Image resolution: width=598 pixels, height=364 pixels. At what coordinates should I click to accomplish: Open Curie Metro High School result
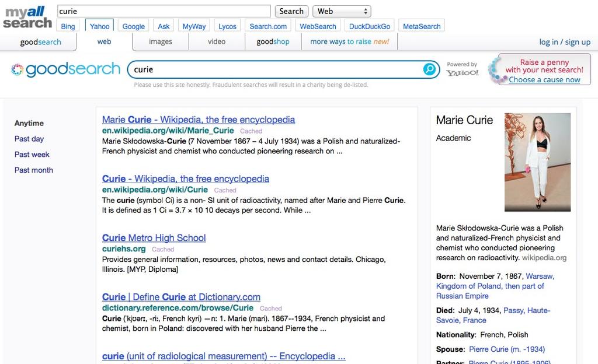coord(154,237)
